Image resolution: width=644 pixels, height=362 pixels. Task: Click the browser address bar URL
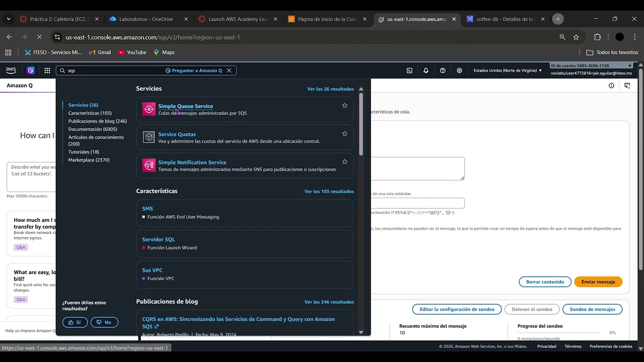tap(153, 37)
